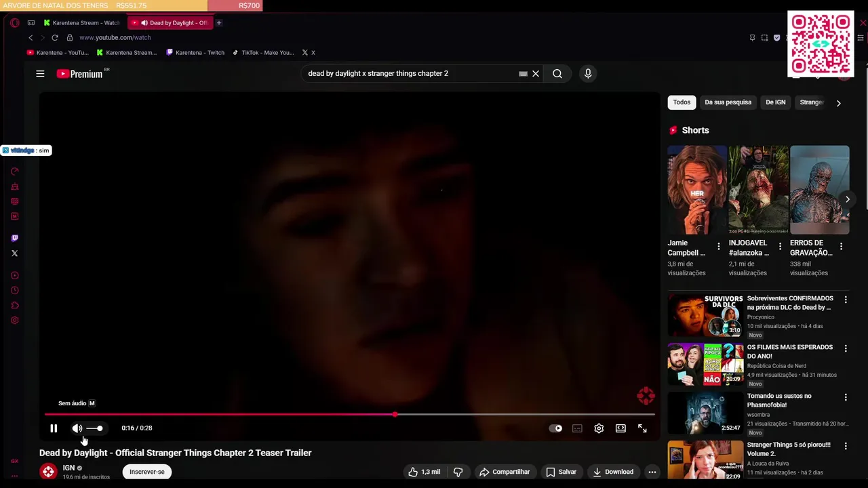Open the X icon in the Opera sidebar
868x488 pixels.
[15, 253]
